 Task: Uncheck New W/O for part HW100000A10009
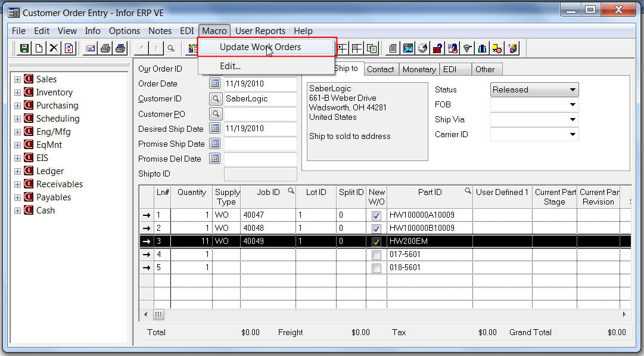tap(377, 215)
